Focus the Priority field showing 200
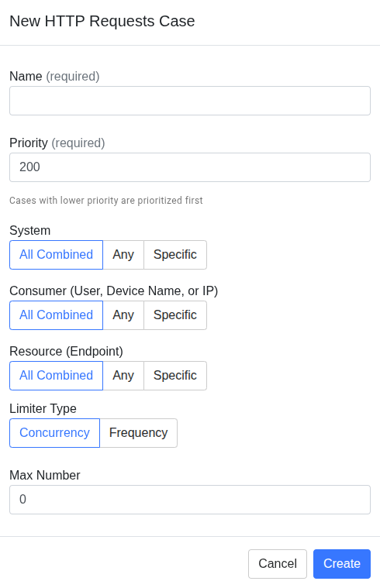 (x=190, y=167)
